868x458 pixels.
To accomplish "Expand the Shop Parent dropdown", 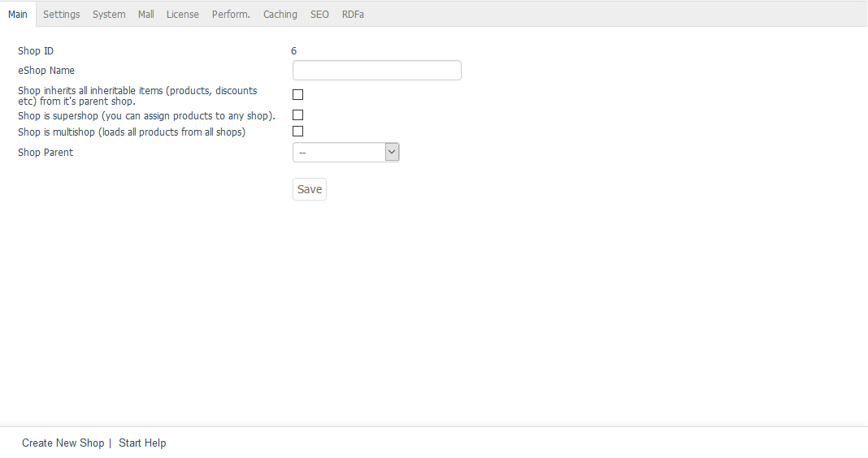I will point(346,152).
